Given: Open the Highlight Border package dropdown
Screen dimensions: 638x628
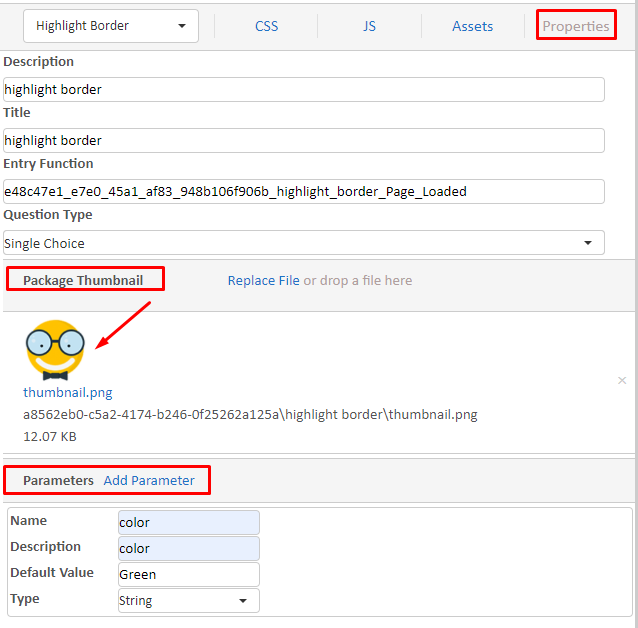Looking at the screenshot, I should [111, 26].
